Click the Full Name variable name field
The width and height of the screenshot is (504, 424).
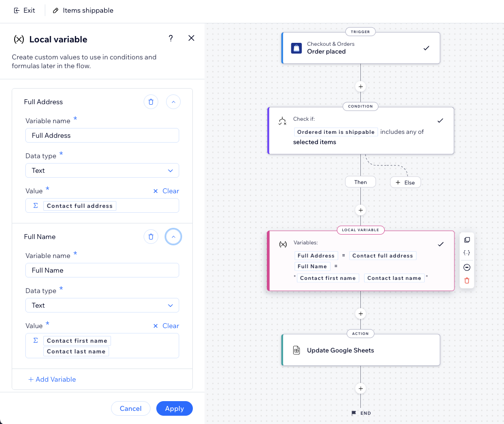coord(102,270)
